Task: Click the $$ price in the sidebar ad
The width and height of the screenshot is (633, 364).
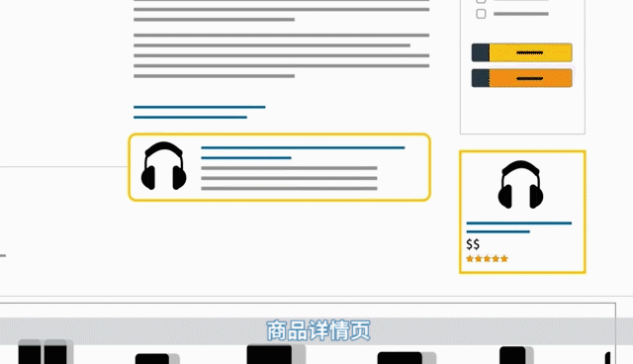Action: pyautogui.click(x=473, y=244)
